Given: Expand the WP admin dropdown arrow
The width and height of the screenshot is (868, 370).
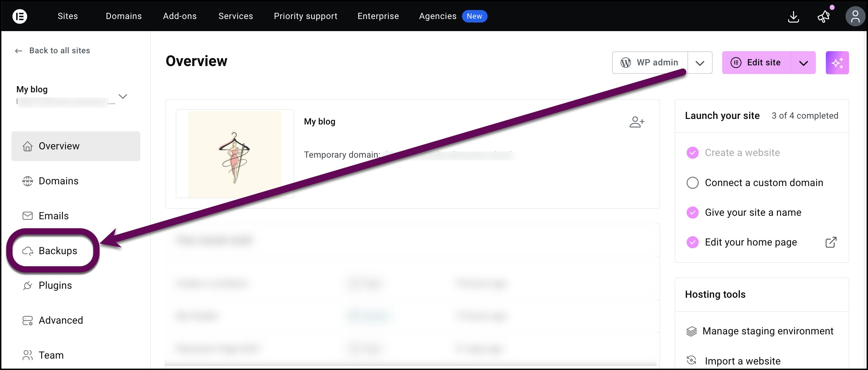Looking at the screenshot, I should pyautogui.click(x=700, y=63).
